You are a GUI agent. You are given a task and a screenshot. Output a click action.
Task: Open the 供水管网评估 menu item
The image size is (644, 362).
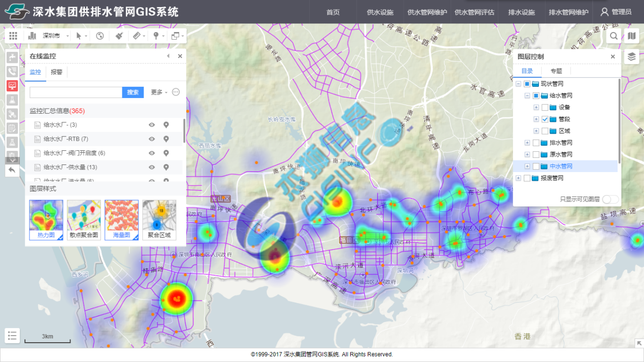pos(474,12)
